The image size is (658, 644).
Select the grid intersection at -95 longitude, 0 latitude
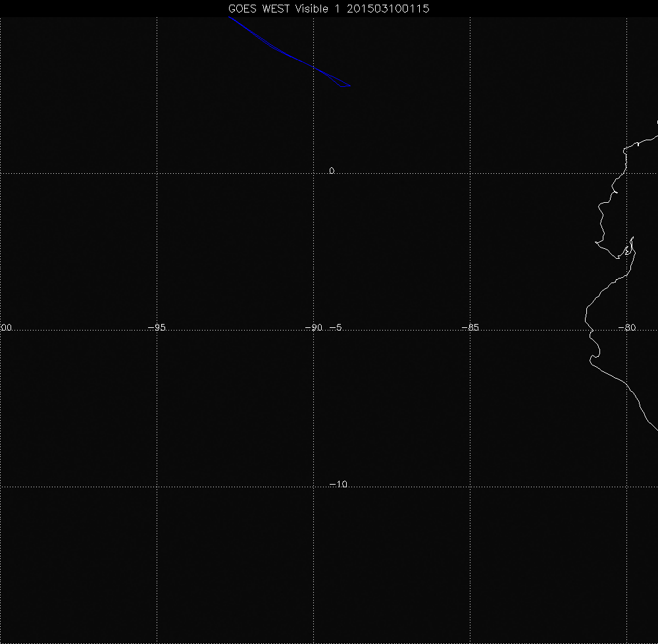tap(157, 173)
